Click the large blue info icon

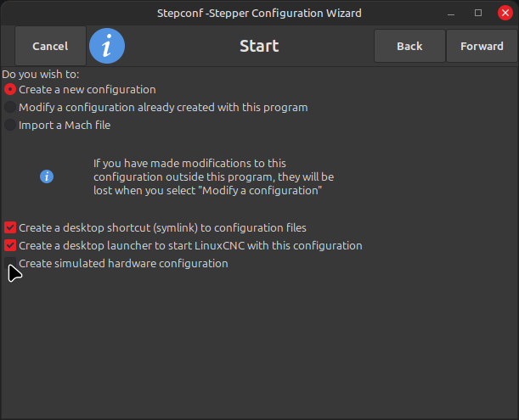(107, 46)
